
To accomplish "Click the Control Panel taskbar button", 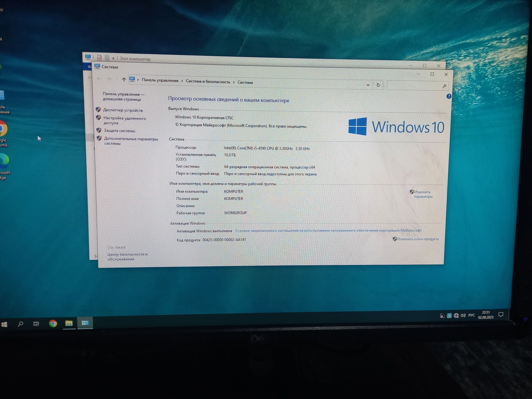I will click(85, 323).
